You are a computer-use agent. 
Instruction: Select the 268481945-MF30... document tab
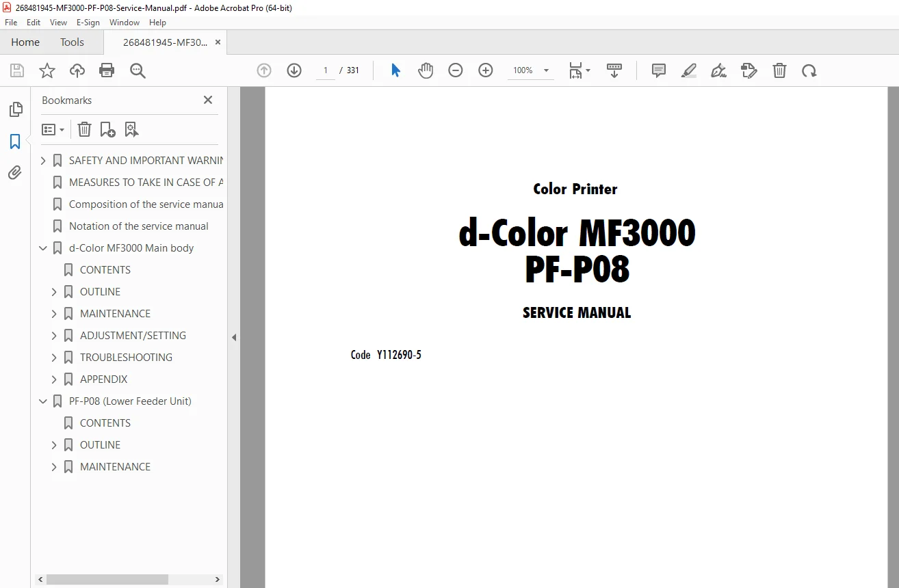point(165,42)
